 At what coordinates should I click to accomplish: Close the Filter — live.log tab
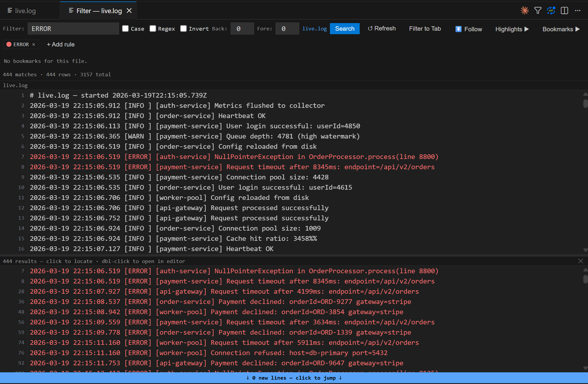129,11
